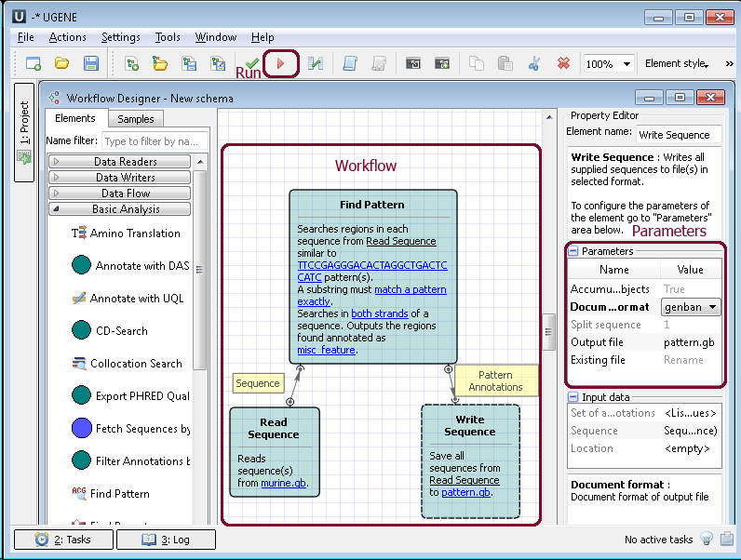Click the Cut scissors icon
Viewport: 741px width, 560px height.
[534, 63]
